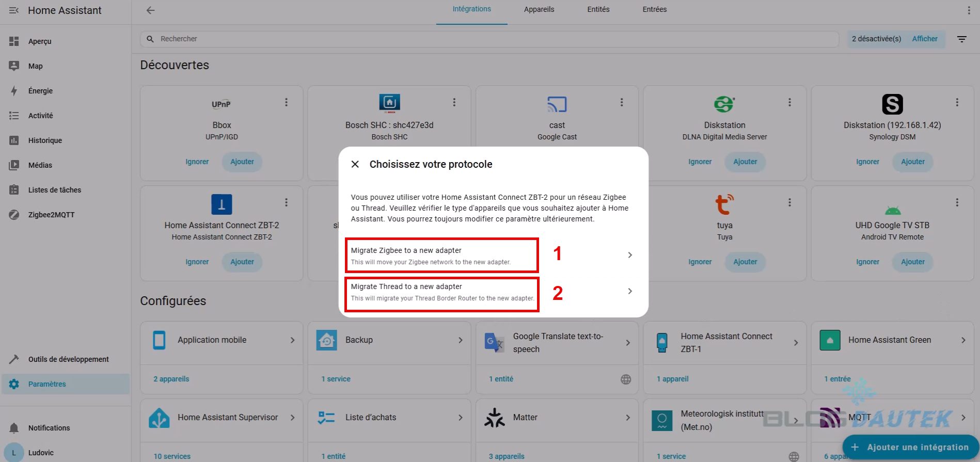The image size is (980, 462).
Task: Ignore the Diskstation DLNA discovery
Action: 700,162
